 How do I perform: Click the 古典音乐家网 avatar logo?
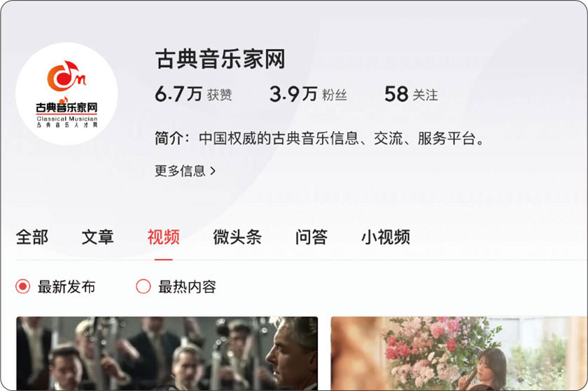(66, 93)
